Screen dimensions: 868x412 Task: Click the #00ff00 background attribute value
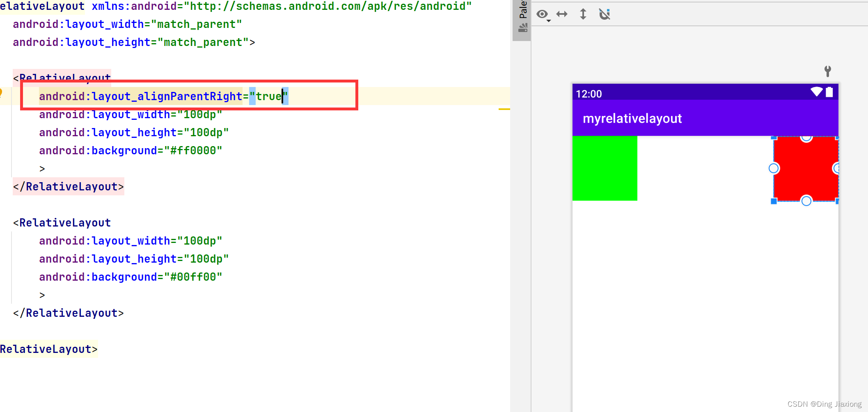193,277
